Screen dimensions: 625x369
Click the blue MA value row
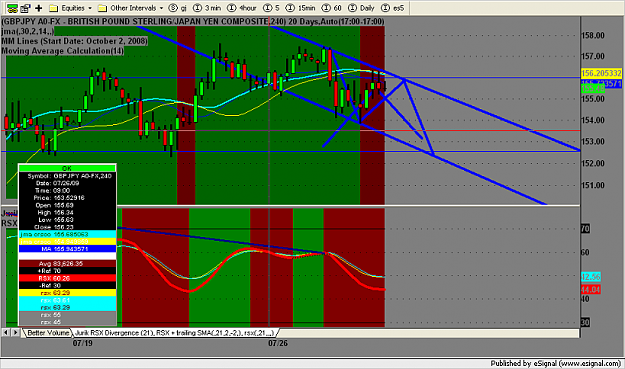tap(67, 249)
